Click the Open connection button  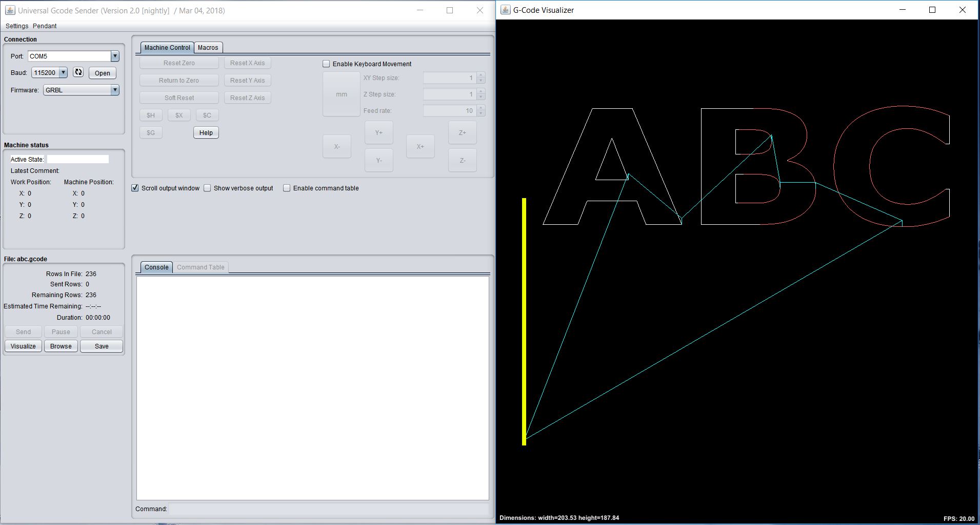pos(103,73)
